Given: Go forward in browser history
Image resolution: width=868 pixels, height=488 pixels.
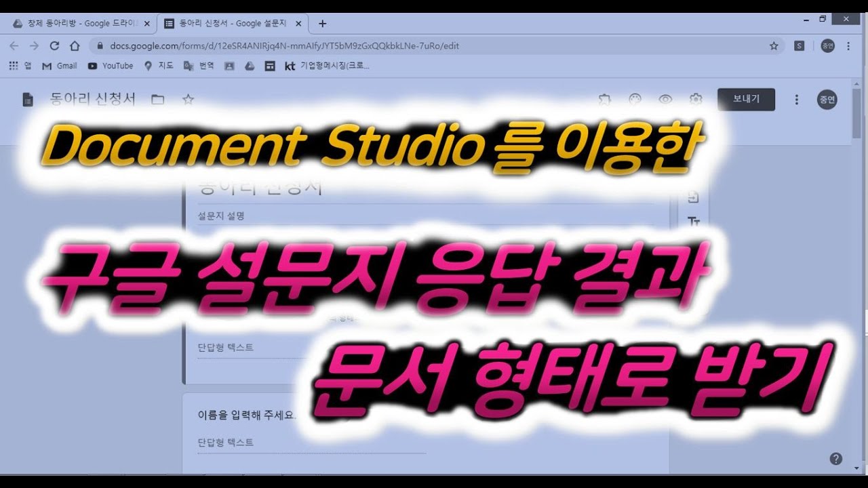Looking at the screenshot, I should [35, 46].
